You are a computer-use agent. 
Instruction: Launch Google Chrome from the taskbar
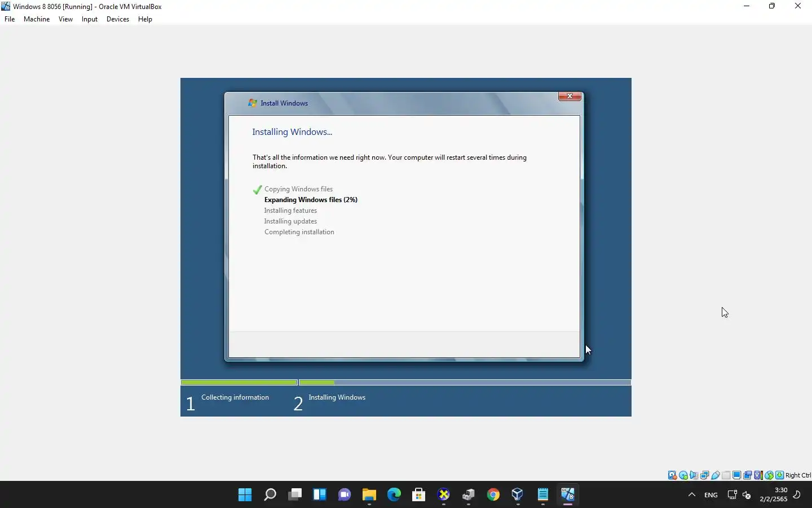493,495
